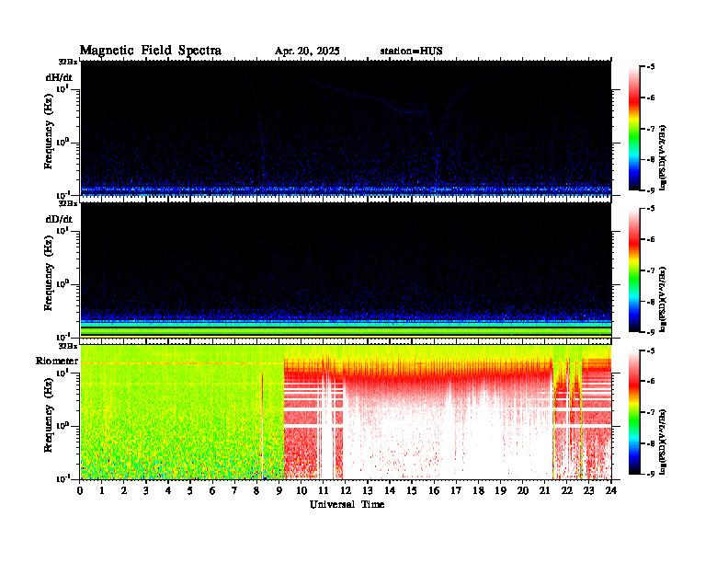Click hour tick label "5" on time axis
Image resolution: width=728 pixels, height=563 pixels.
[190, 491]
